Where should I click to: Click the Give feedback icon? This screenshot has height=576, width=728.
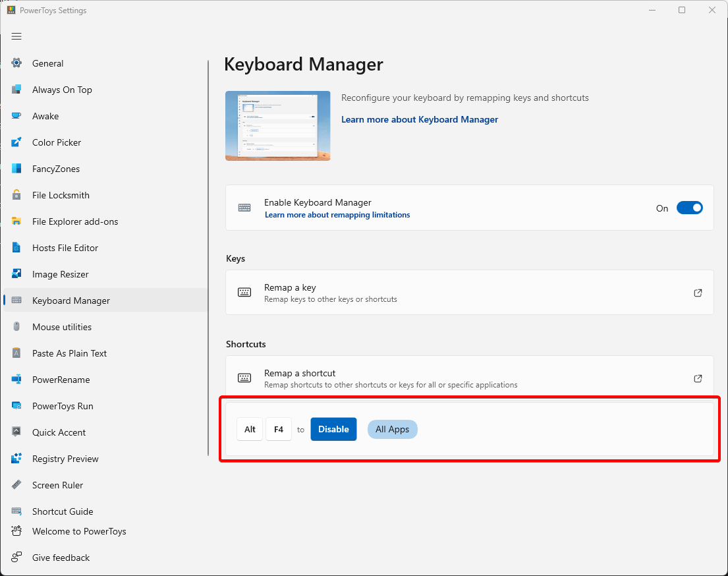(16, 557)
